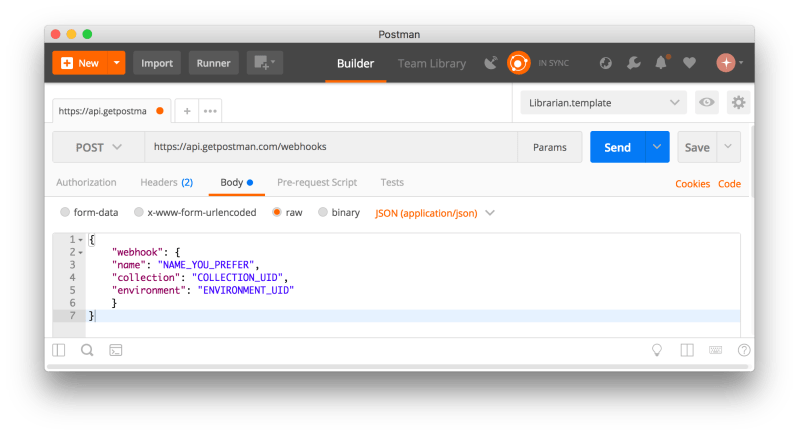Click the "COLLECTION_UID" value in editor
The height and width of the screenshot is (435, 799).
click(237, 278)
